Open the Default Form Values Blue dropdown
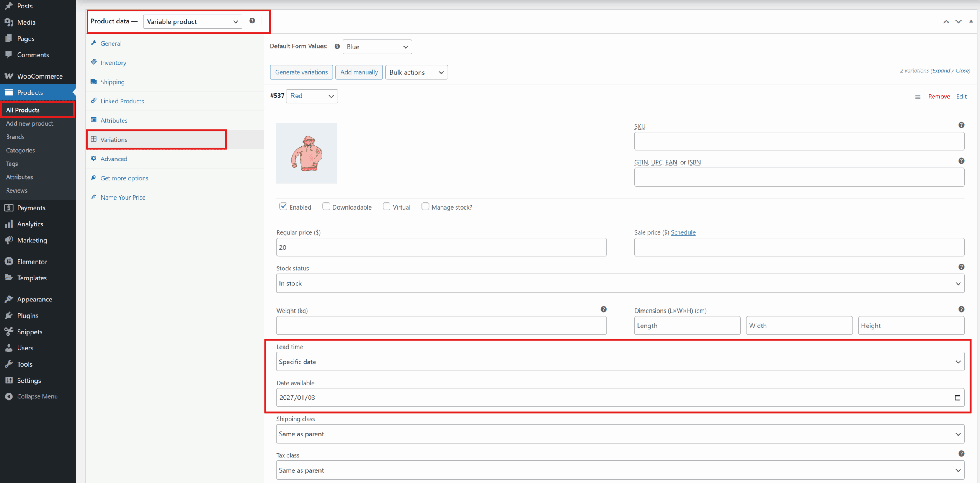 point(377,47)
